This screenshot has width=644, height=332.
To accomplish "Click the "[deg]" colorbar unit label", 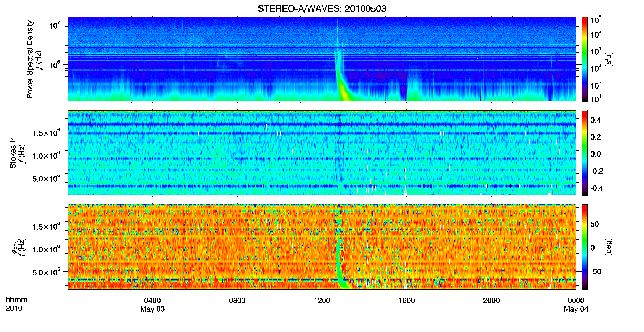I will pos(608,247).
